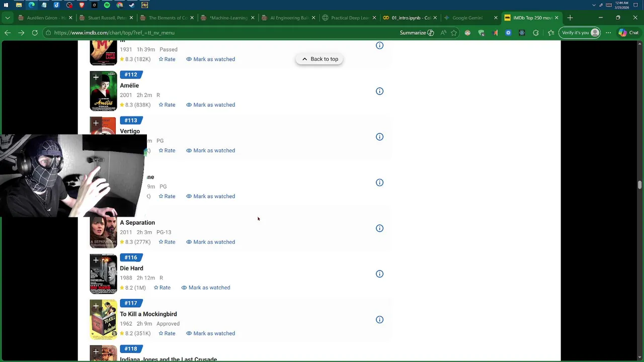Viewport: 644px width, 362px height.
Task: Show hidden system tray icons
Action: 594,5
